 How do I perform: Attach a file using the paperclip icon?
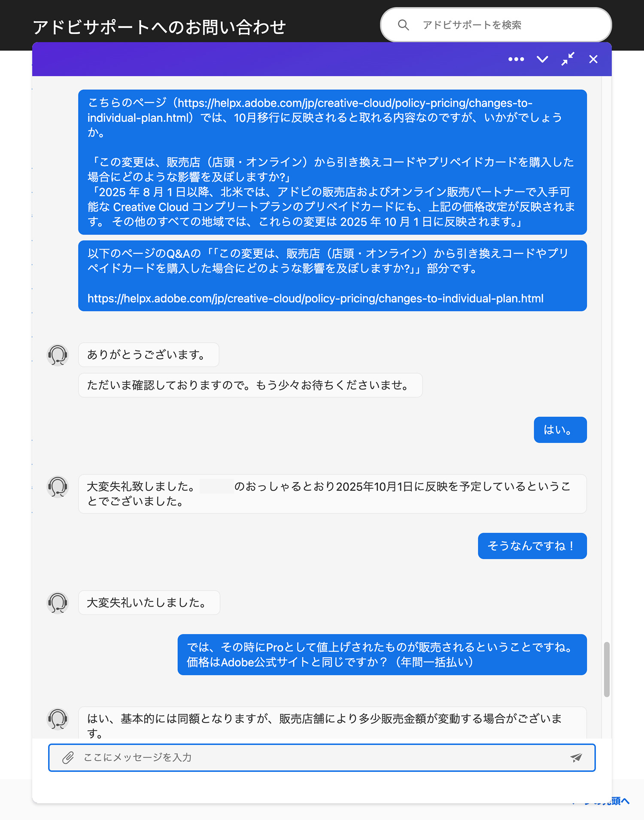pos(68,758)
